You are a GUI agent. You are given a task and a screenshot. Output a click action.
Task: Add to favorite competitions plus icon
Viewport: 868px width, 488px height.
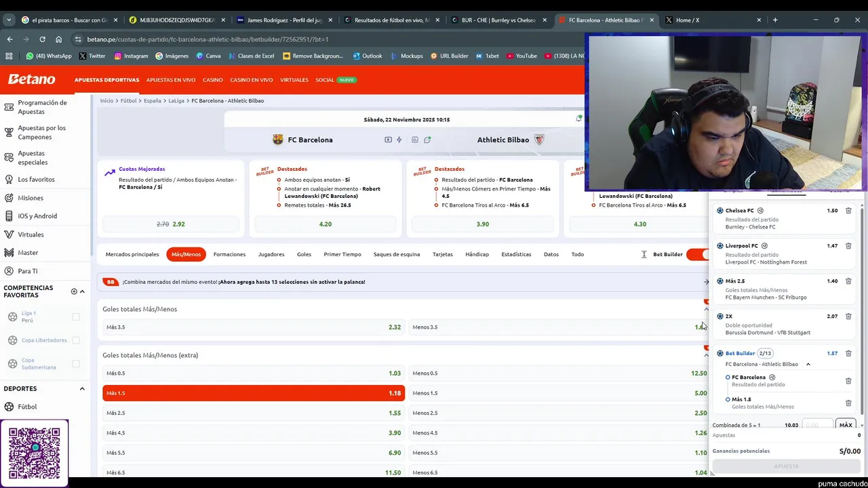point(74,291)
